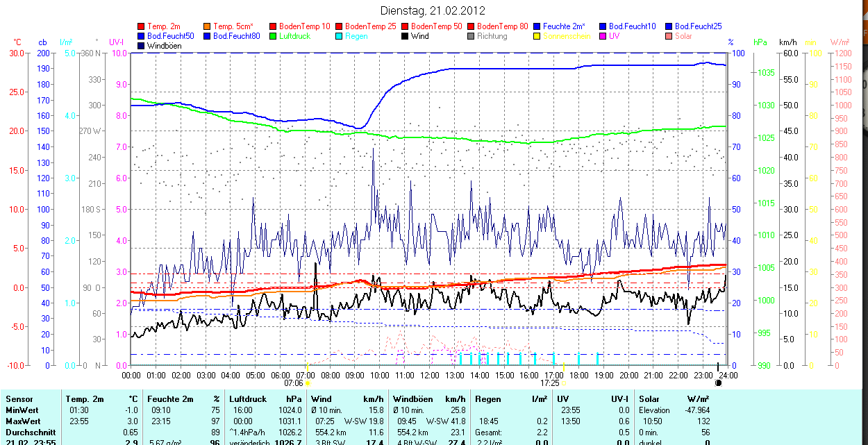Click the magenta UV legend square

point(603,36)
